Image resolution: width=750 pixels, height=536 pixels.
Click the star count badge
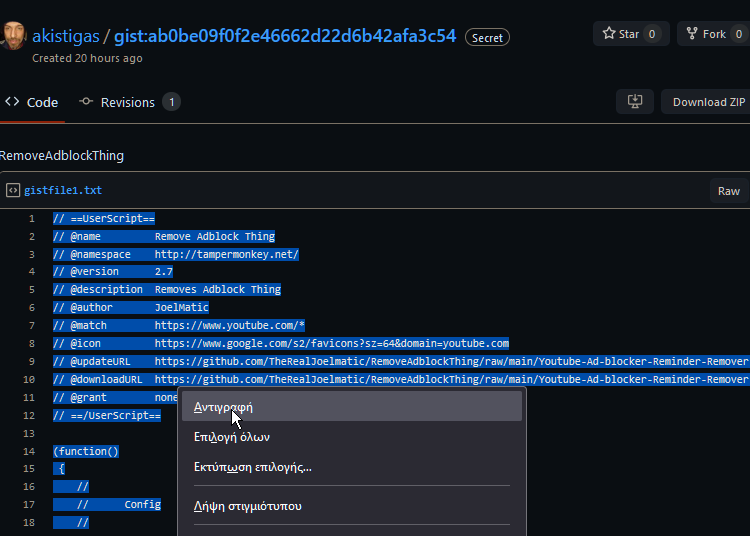coord(651,34)
